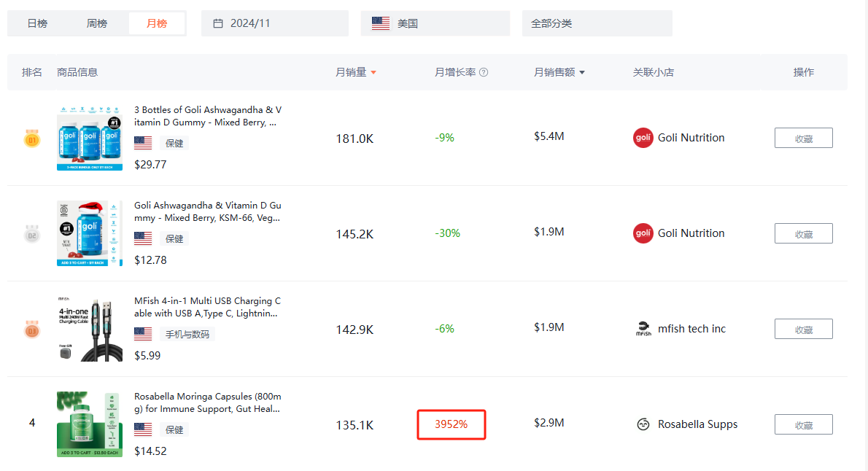Switch to the 周榜 weekly ranking tab
Viewport: 868px width, 471px height.
(x=97, y=23)
